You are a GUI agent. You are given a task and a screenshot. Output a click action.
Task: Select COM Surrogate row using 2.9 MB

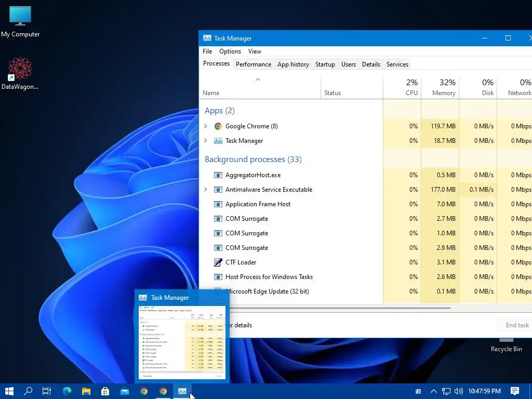tap(365, 248)
